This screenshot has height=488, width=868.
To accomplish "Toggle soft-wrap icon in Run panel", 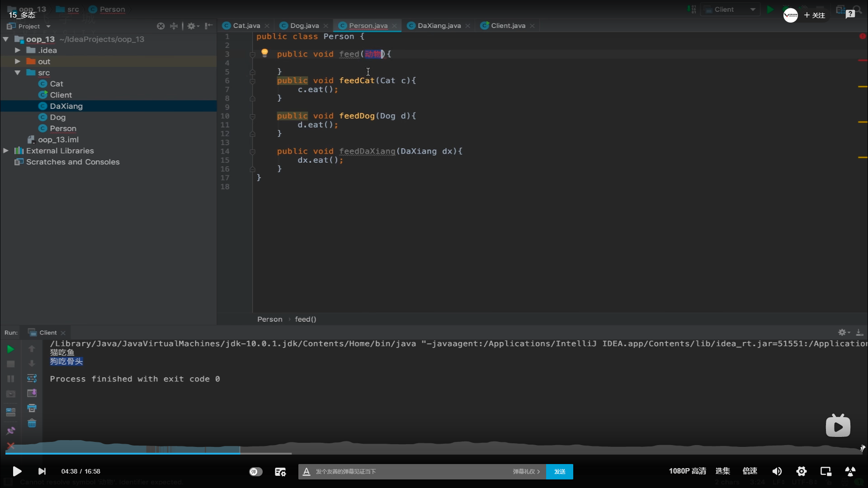I will pyautogui.click(x=32, y=378).
